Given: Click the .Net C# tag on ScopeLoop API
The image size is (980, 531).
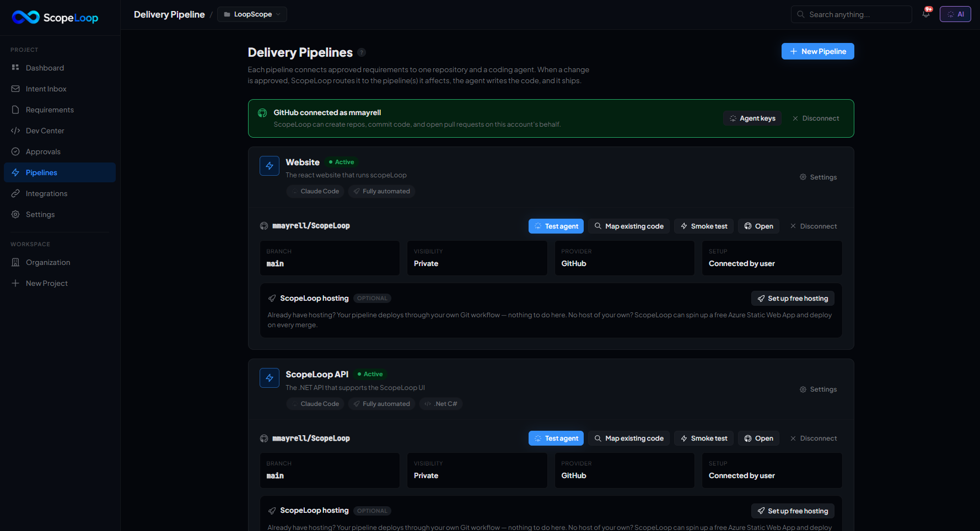Looking at the screenshot, I should coord(441,404).
